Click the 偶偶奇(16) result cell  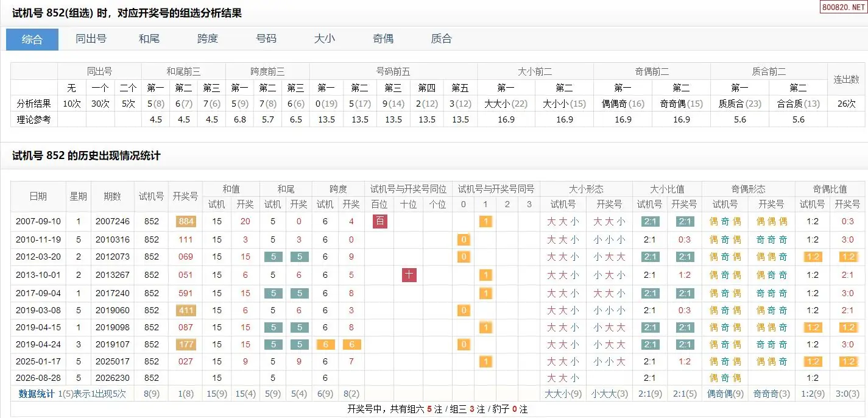coord(623,104)
